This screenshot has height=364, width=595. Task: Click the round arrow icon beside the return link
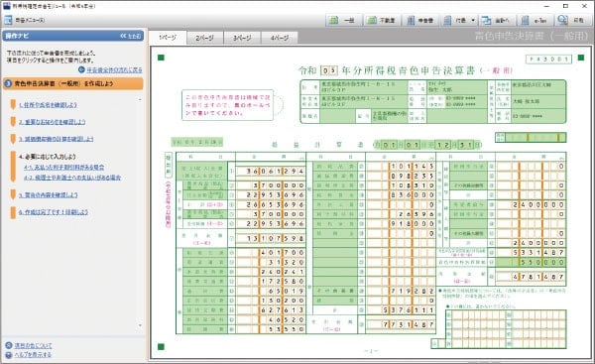(81, 69)
